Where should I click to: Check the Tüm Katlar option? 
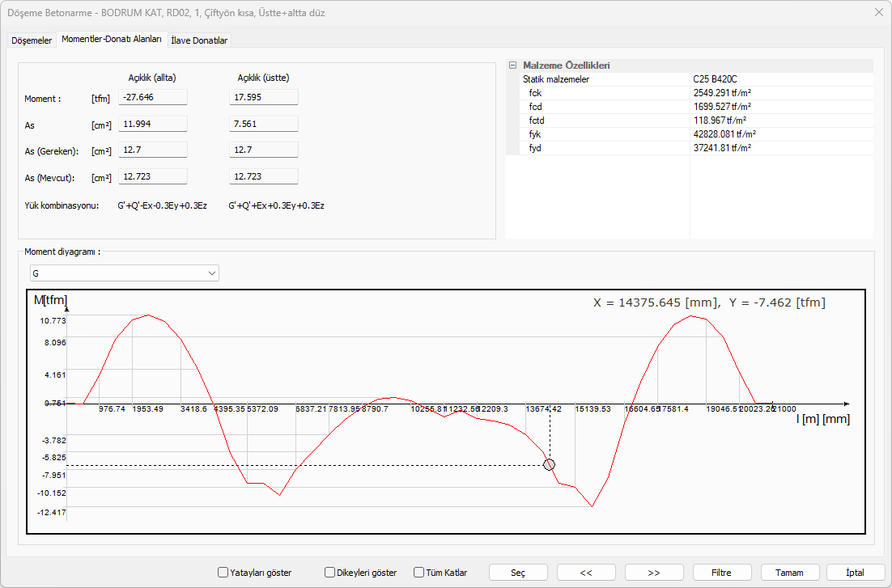click(x=419, y=573)
